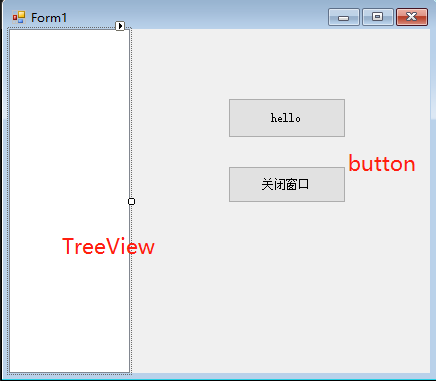
Task: Click the Form1 title text
Action: 49,18
